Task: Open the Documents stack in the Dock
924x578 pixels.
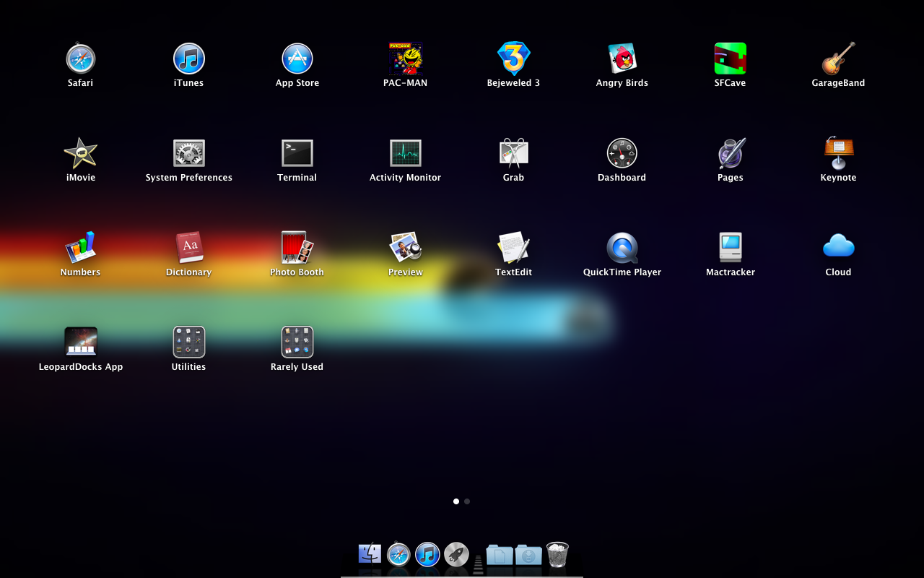Action: [500, 554]
